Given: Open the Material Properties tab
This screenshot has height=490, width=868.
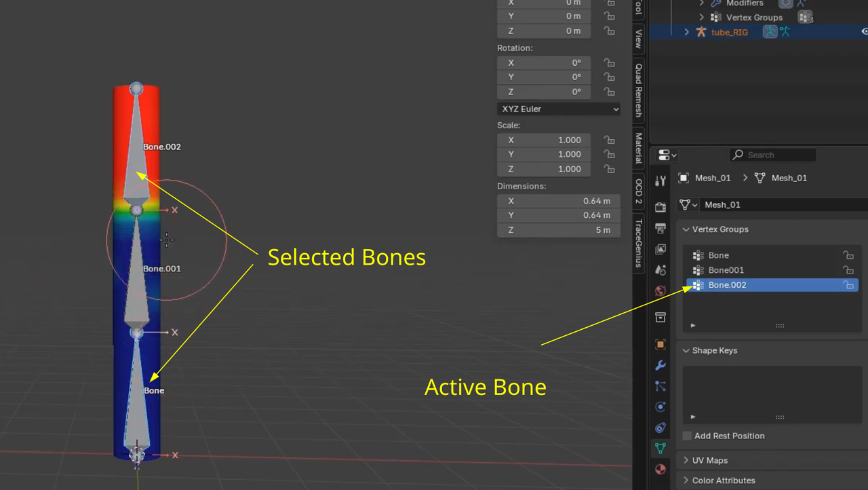Looking at the screenshot, I should [x=660, y=469].
